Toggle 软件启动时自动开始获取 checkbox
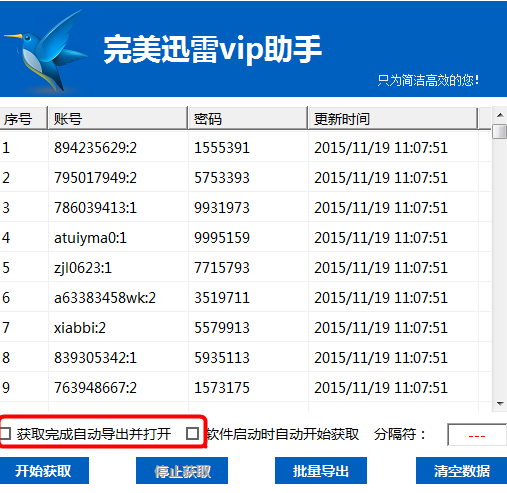 pos(192,434)
